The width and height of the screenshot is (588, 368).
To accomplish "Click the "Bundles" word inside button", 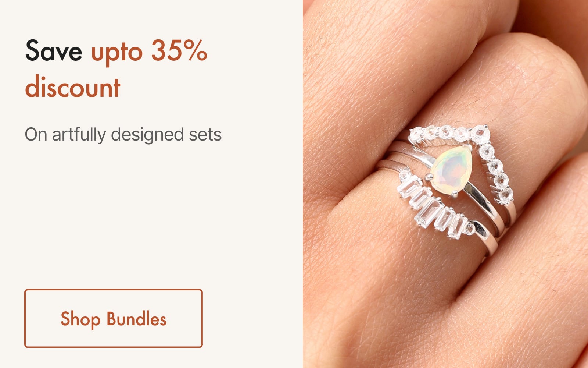I will (x=137, y=319).
